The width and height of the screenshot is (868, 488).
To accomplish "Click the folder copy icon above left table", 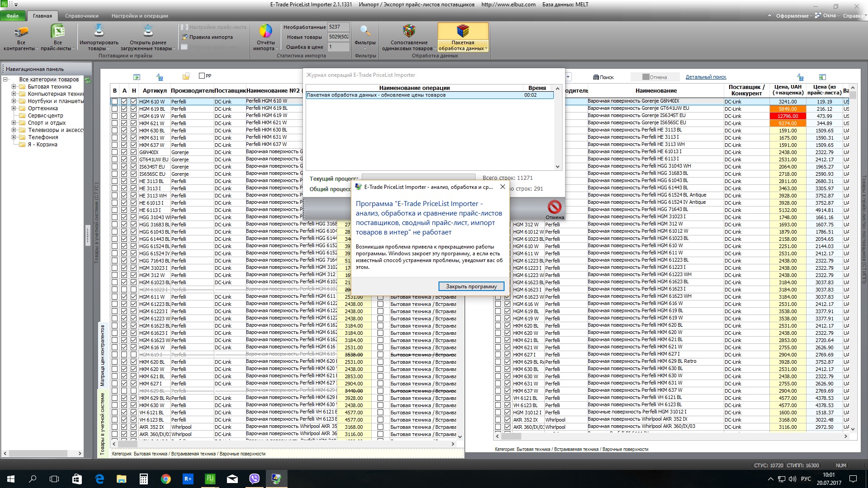I will (x=186, y=76).
